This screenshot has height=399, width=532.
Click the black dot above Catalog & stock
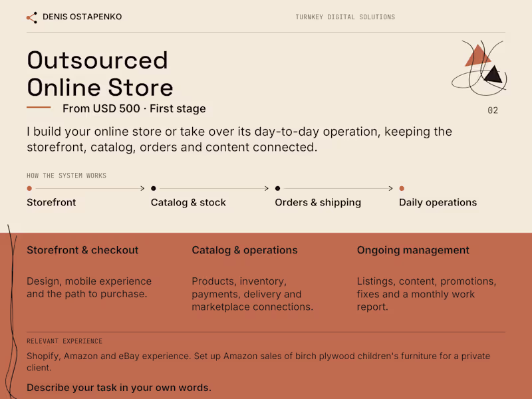point(154,188)
